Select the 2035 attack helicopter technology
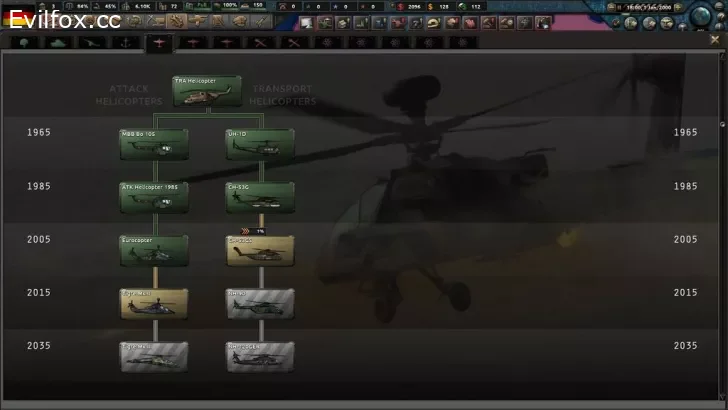The image size is (728, 410). click(154, 357)
